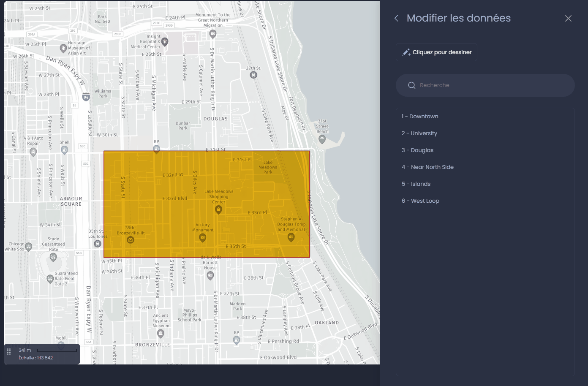The image size is (588, 386).
Task: Click the Guaranteed Rate Field Gate 2 marker
Action: point(50,278)
